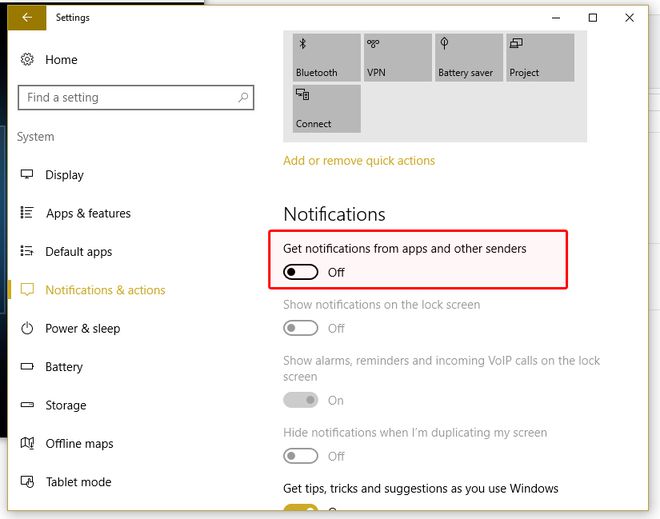Toggle the tips, tricks and suggestions switch
The image size is (660, 519).
pyautogui.click(x=301, y=508)
